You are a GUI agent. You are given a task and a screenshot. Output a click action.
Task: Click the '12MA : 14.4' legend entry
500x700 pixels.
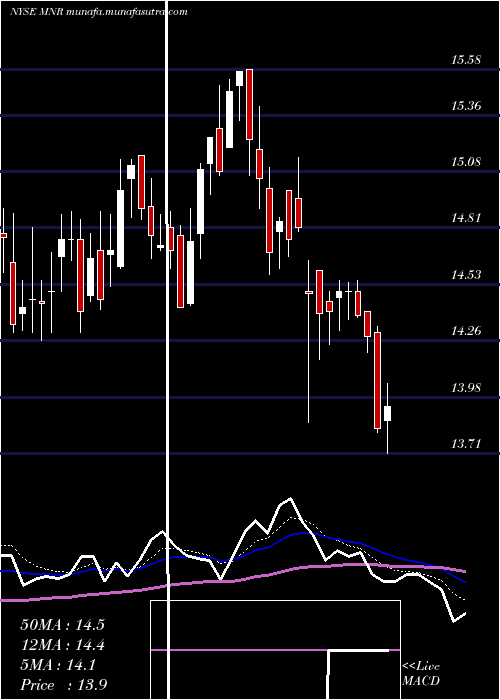click(62, 645)
